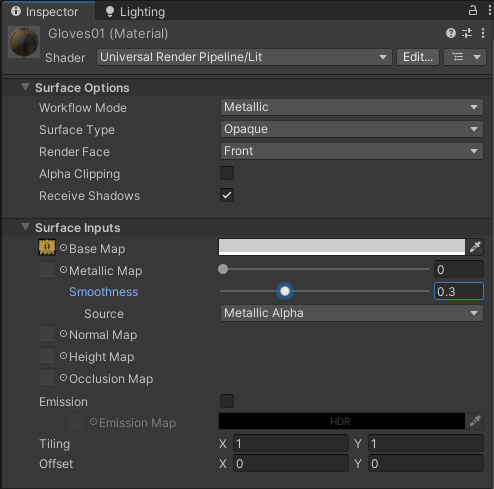The height and width of the screenshot is (489, 494).
Task: Click the Metallic Map slider handle
Action: [223, 269]
